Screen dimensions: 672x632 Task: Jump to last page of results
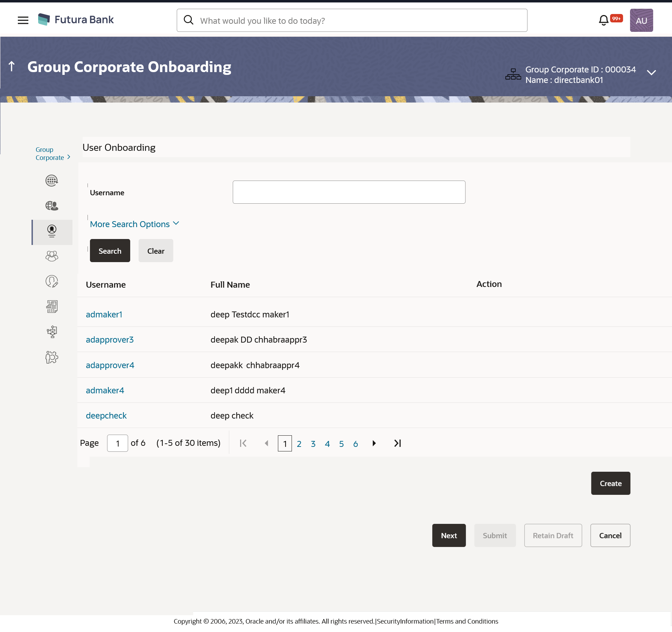tap(397, 443)
